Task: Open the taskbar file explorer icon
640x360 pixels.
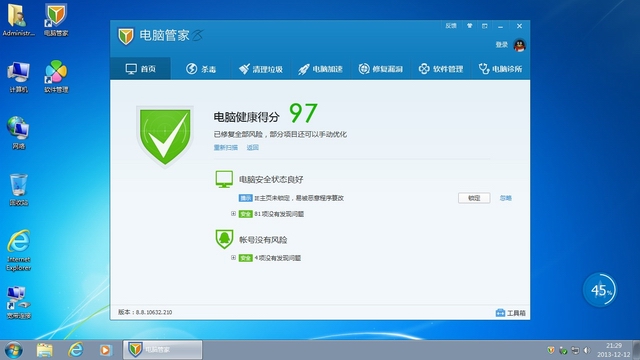Action: click(x=44, y=350)
